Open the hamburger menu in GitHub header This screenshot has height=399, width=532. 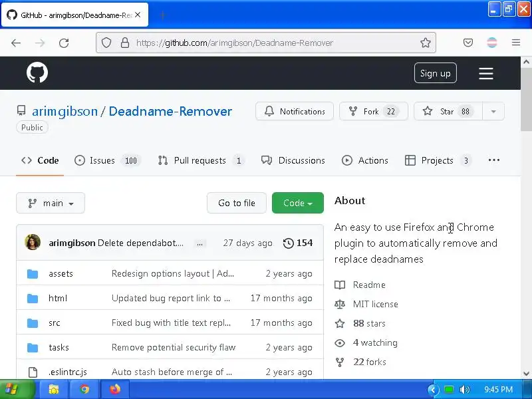(x=486, y=73)
